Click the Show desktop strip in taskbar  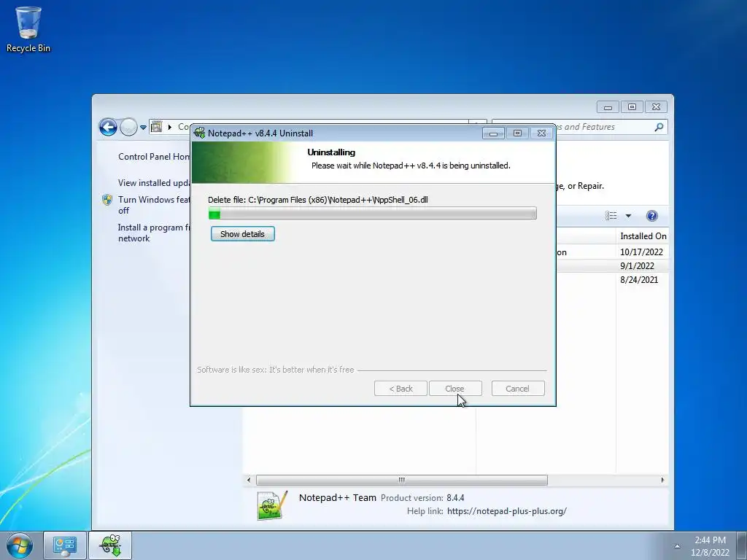point(742,545)
